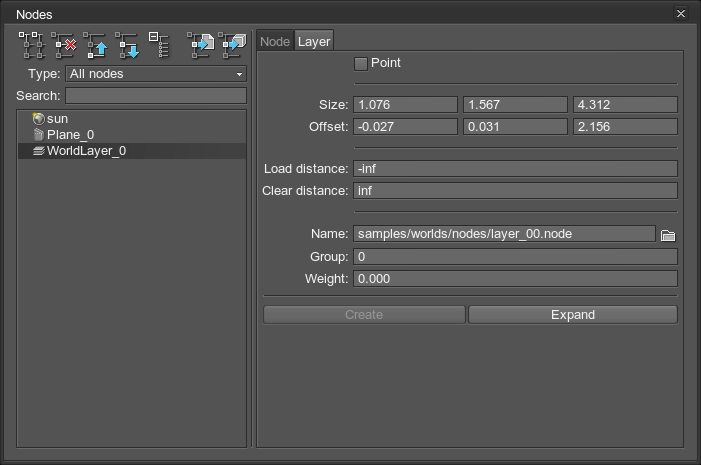This screenshot has width=701, height=465.
Task: Select the WorldLayer_0 node
Action: [x=86, y=151]
